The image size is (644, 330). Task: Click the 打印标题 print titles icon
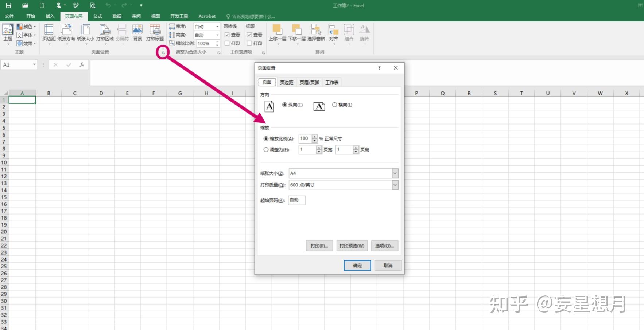coord(155,30)
